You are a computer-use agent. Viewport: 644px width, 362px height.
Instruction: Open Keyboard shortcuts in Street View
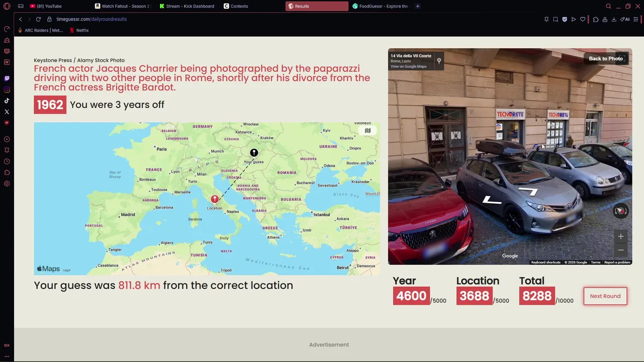point(546,262)
